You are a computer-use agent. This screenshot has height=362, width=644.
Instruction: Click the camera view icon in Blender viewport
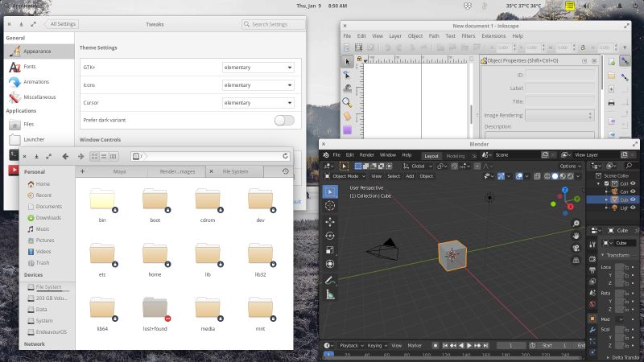tap(576, 248)
